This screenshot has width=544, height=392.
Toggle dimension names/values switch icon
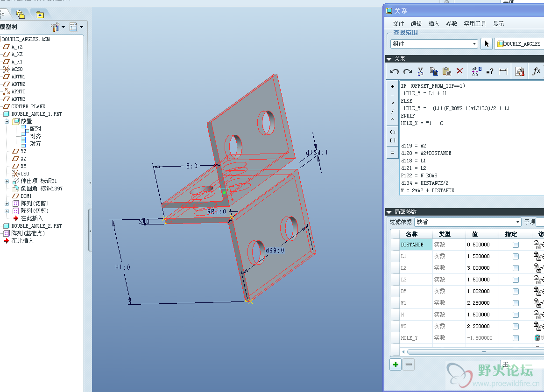(476, 71)
